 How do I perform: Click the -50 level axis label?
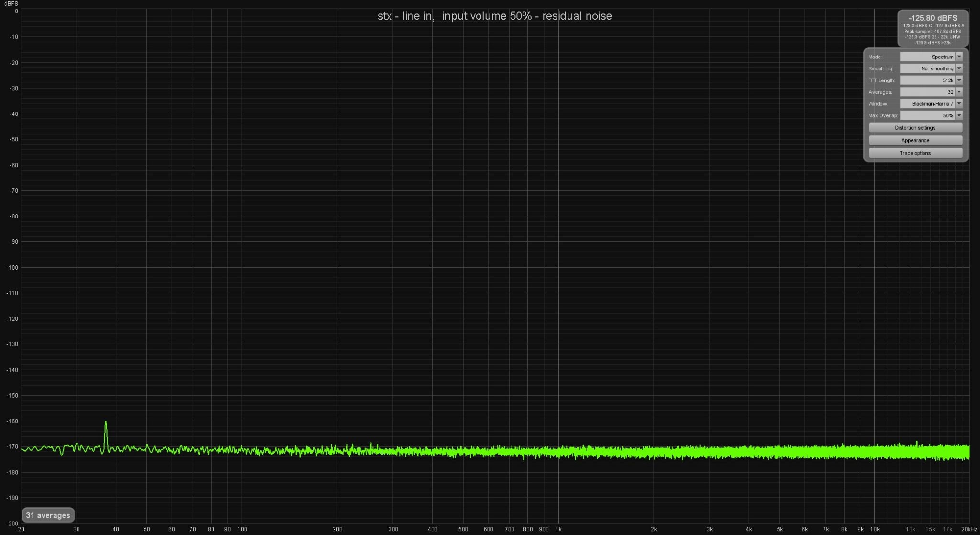click(x=13, y=139)
